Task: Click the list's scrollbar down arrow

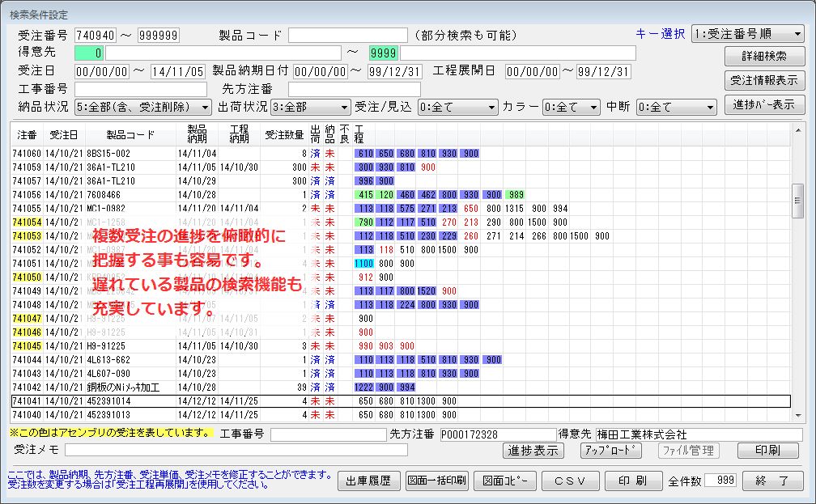Action: (x=797, y=416)
